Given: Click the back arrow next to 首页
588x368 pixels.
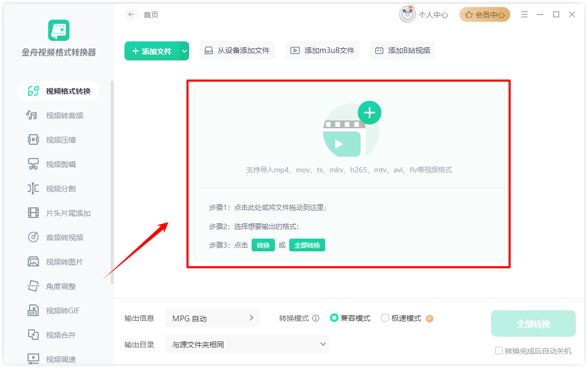Looking at the screenshot, I should [131, 15].
